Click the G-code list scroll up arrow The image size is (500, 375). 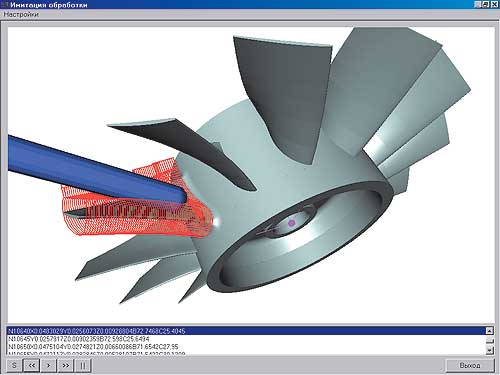click(489, 331)
